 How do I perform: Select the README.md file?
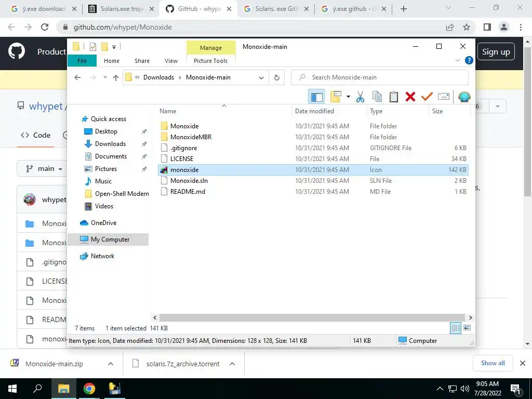click(x=188, y=192)
